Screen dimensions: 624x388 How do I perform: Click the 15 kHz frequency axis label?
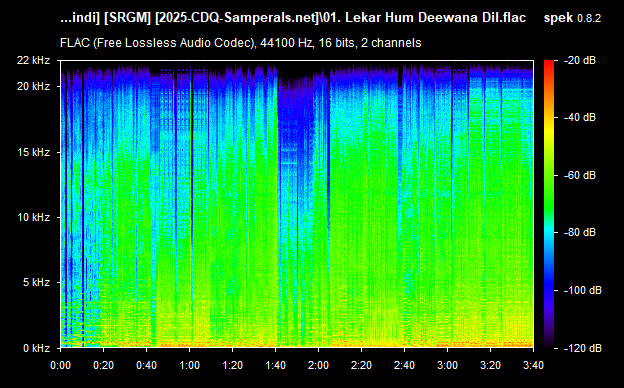tap(33, 152)
